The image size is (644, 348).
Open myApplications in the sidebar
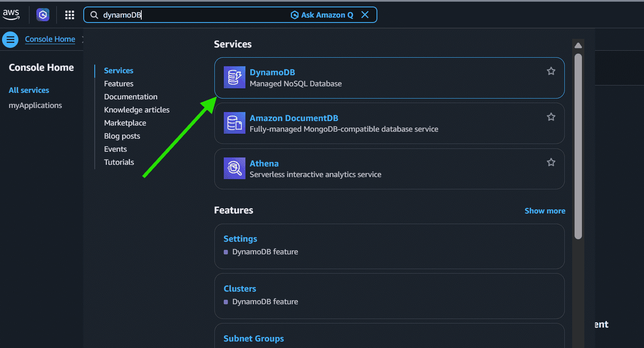click(x=36, y=106)
